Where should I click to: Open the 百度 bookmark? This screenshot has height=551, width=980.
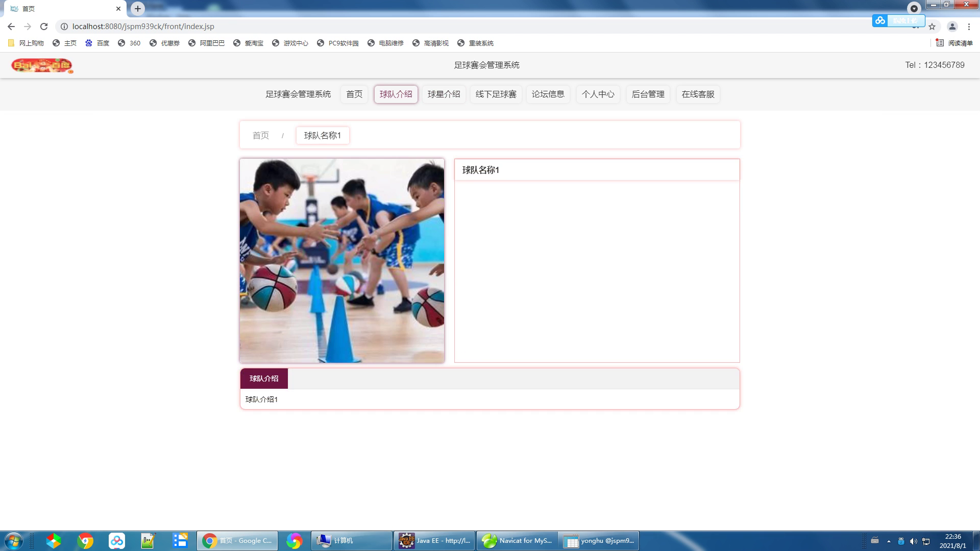point(97,43)
